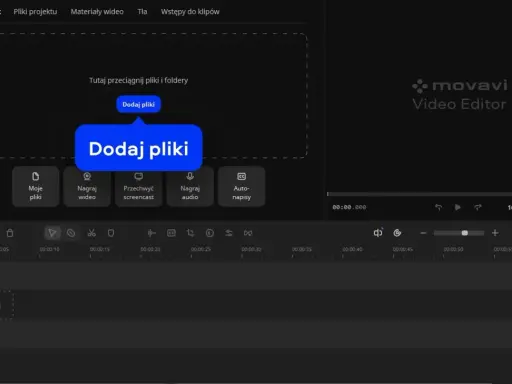Zoom in timeline with plus button
The image size is (512, 384).
pyautogui.click(x=495, y=233)
